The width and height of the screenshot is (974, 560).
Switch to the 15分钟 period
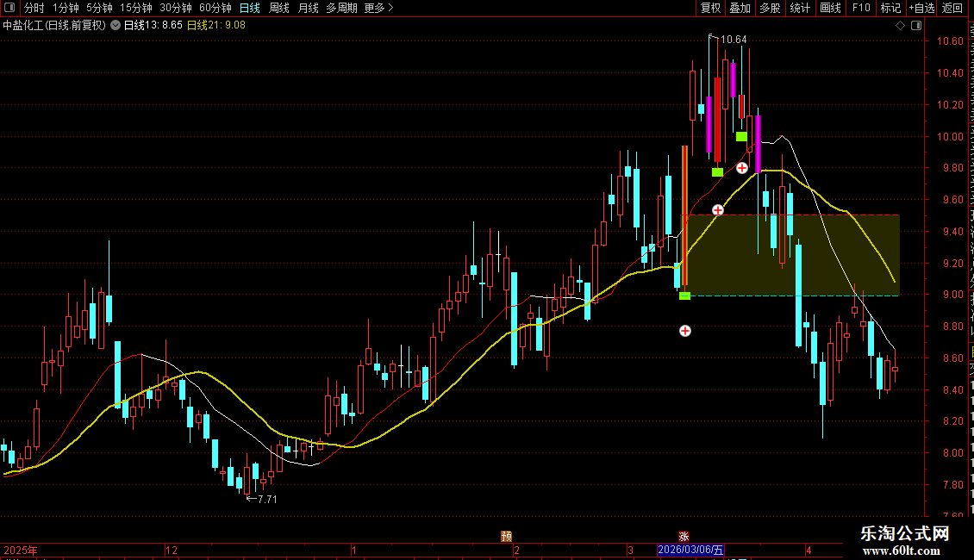[136, 8]
